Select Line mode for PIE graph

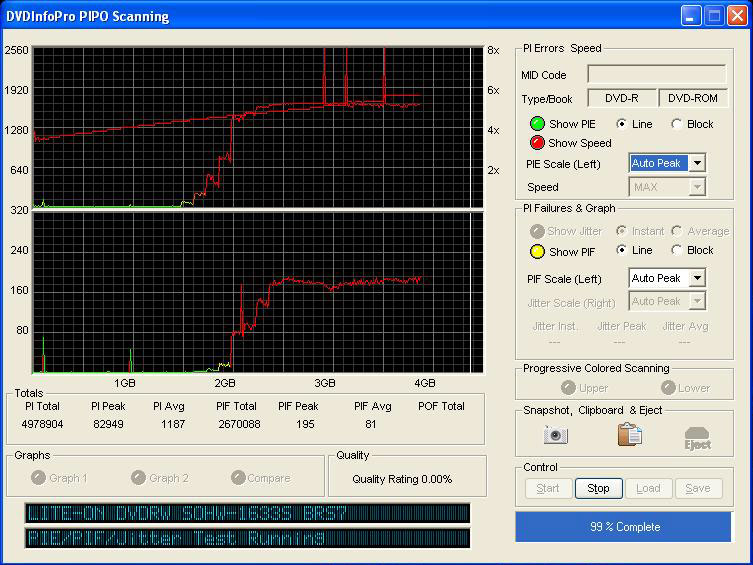point(621,124)
